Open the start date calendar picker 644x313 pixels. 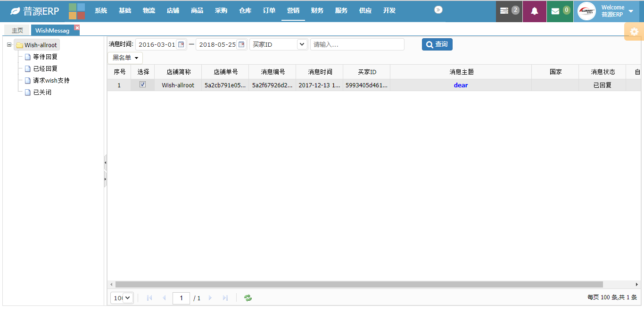pyautogui.click(x=181, y=44)
